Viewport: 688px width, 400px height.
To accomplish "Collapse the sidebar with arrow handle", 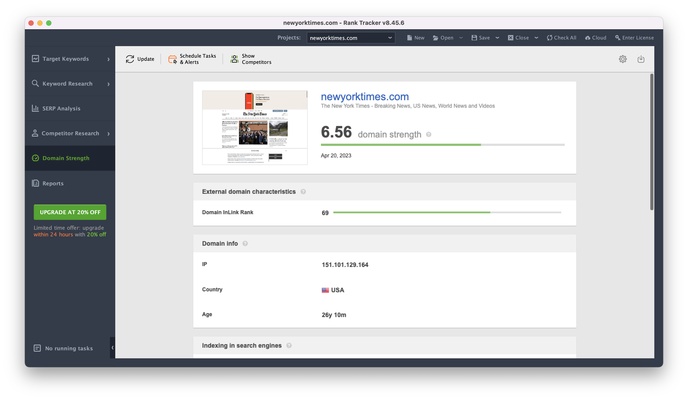I will (112, 347).
